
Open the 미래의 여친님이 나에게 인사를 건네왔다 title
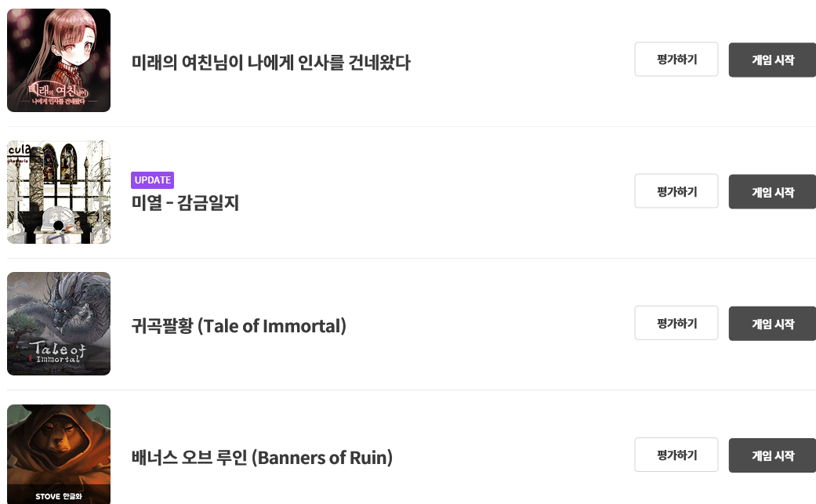270,63
